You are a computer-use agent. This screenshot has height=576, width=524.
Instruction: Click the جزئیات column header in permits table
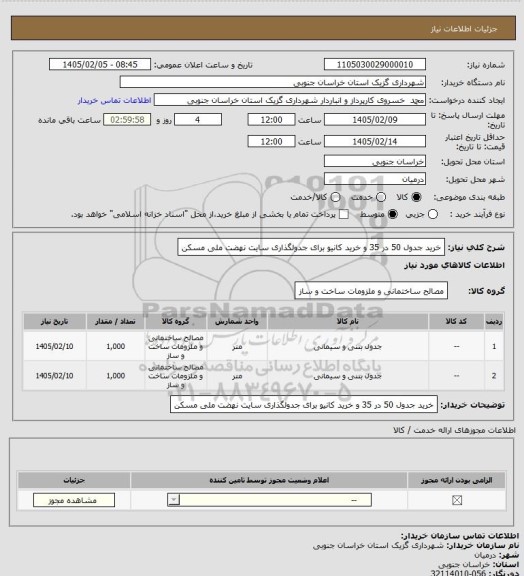74,480
